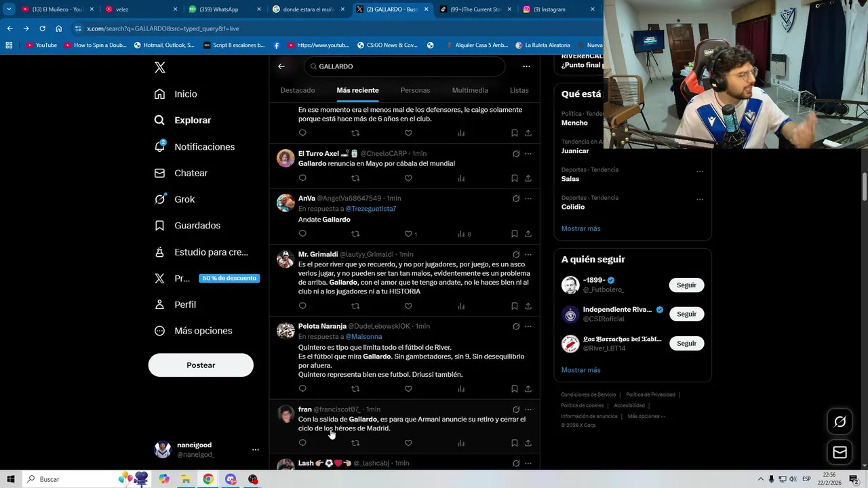868x488 pixels.
Task: Bookmark Pelota Naranja's tweet
Action: (515, 389)
